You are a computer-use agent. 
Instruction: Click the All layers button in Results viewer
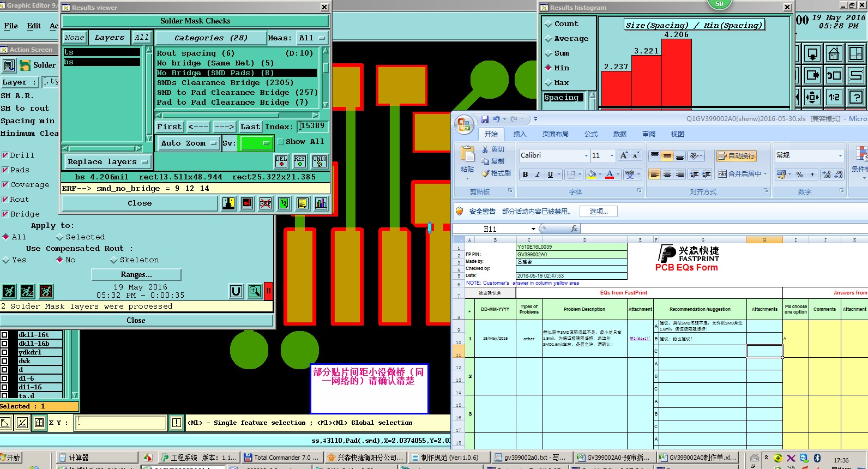(x=141, y=38)
